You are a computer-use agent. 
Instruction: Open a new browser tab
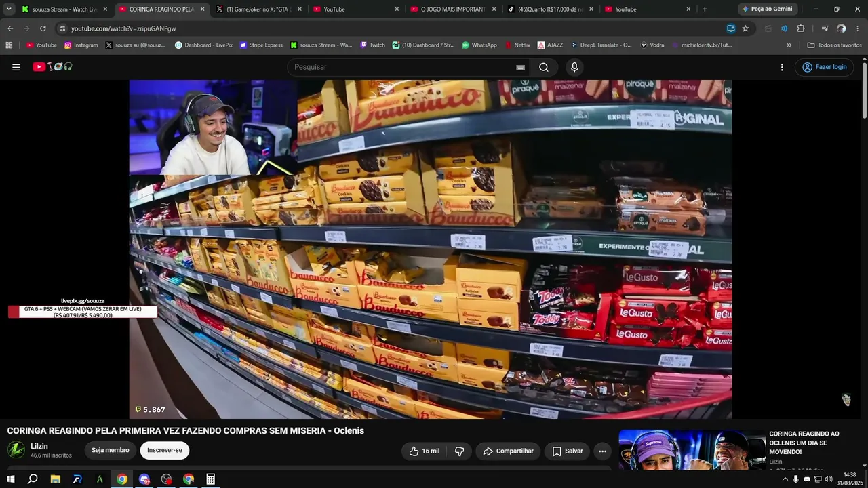pyautogui.click(x=705, y=9)
